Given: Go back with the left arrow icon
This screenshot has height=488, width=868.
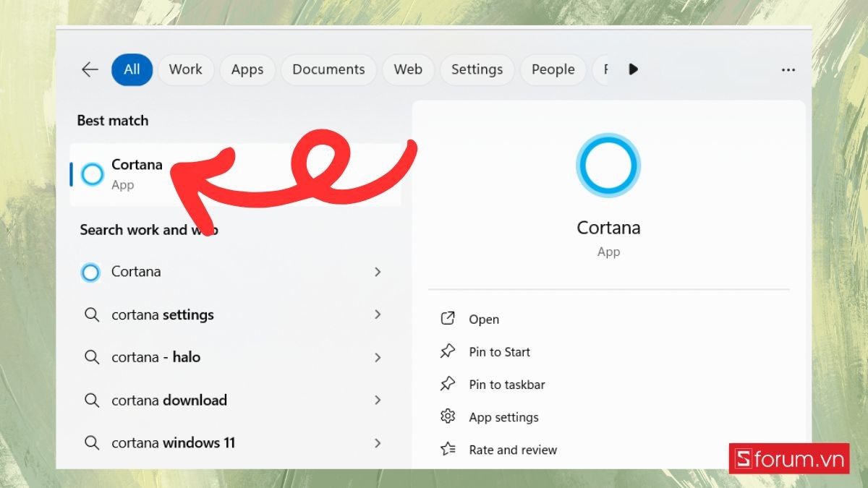Looking at the screenshot, I should [x=90, y=69].
